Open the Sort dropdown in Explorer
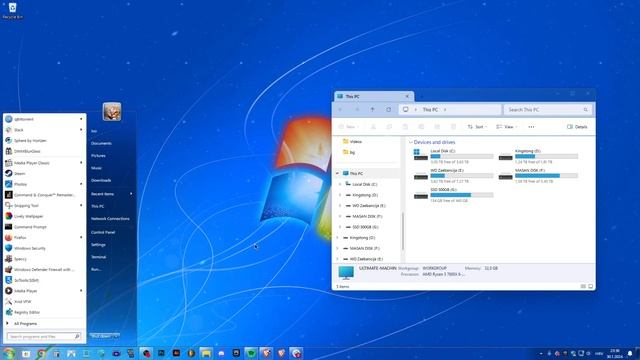The width and height of the screenshot is (640, 360). coord(477,127)
